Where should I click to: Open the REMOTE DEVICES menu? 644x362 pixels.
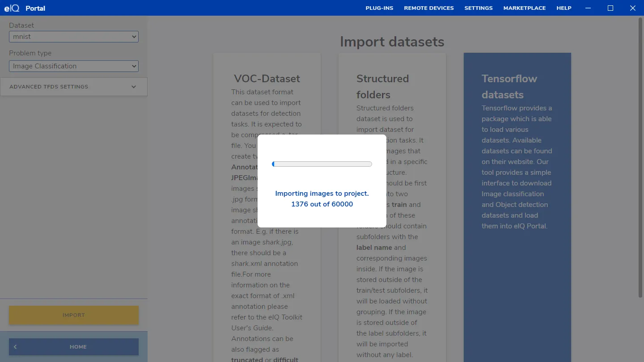(428, 8)
